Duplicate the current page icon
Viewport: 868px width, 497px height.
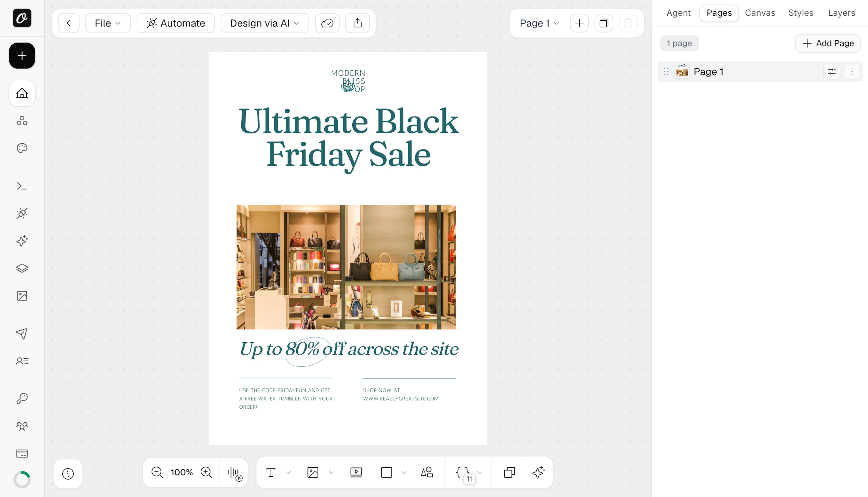[604, 23]
